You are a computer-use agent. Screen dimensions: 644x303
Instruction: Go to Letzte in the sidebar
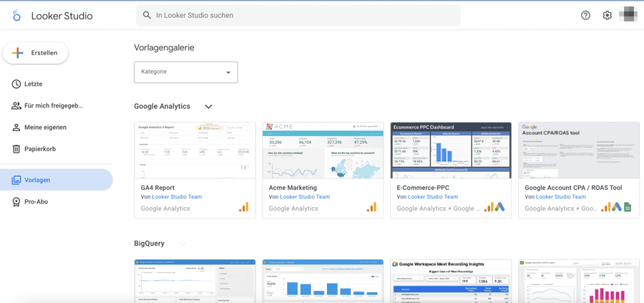pyautogui.click(x=56, y=84)
